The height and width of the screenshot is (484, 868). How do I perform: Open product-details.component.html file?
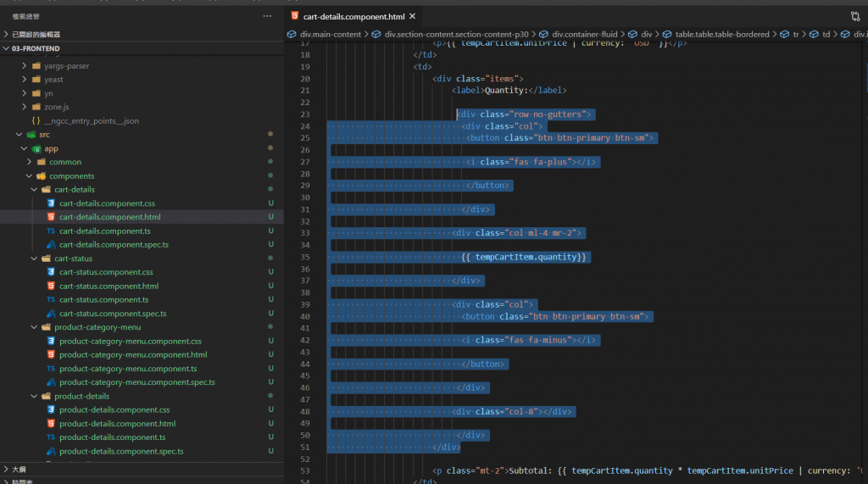117,424
